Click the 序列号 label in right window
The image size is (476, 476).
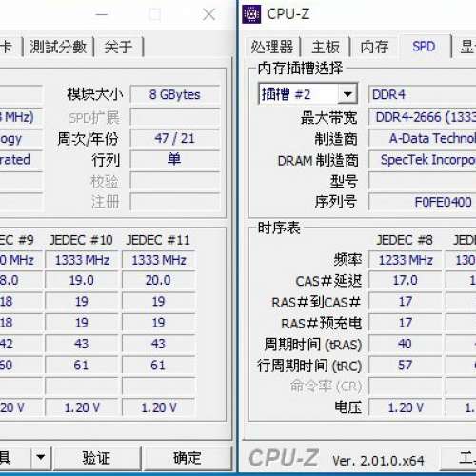336,202
